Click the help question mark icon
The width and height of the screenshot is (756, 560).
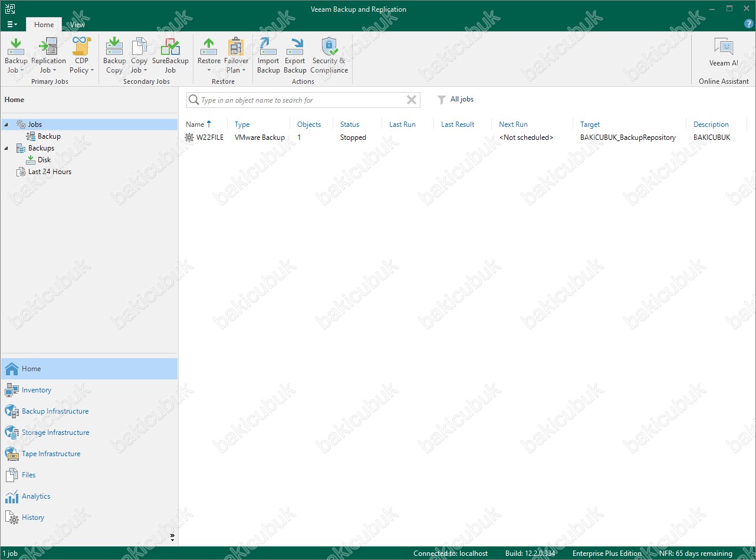(x=749, y=24)
